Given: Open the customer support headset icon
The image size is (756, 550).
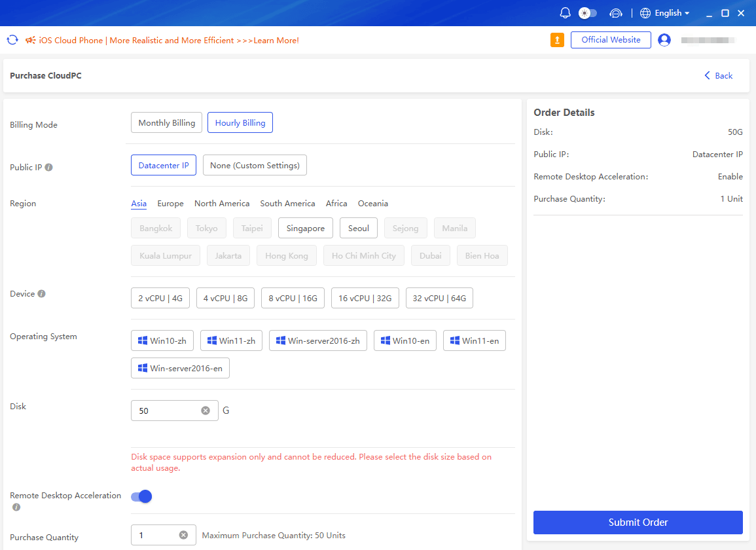Looking at the screenshot, I should pos(616,13).
